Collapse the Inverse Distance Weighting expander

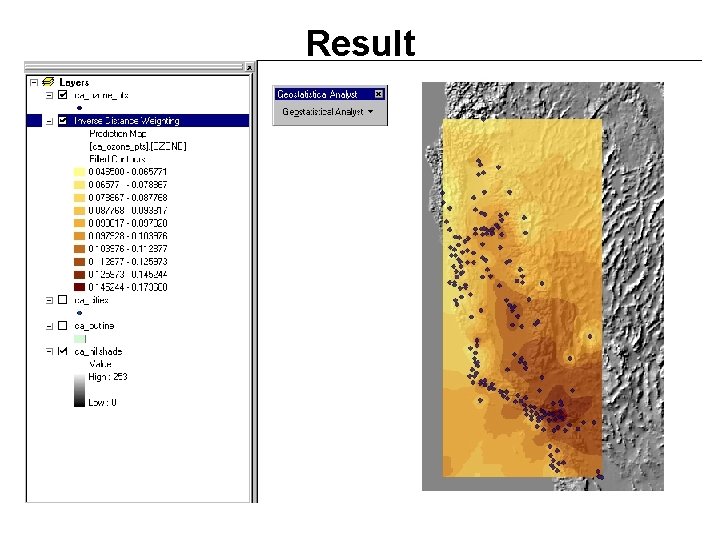pyautogui.click(x=50, y=121)
